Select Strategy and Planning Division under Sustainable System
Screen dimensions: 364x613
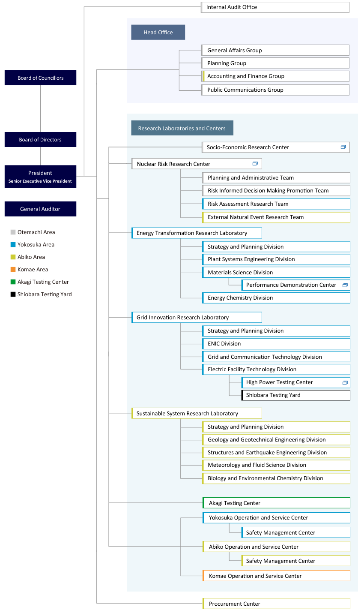(276, 427)
